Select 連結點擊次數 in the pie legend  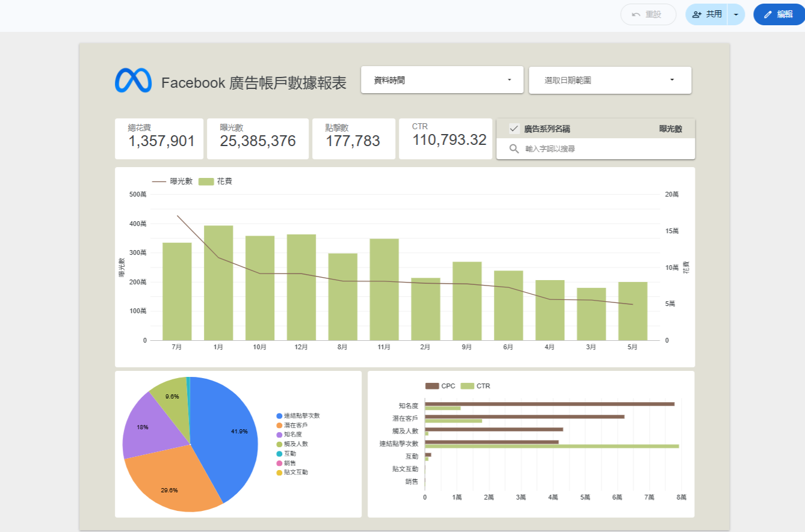coord(302,416)
